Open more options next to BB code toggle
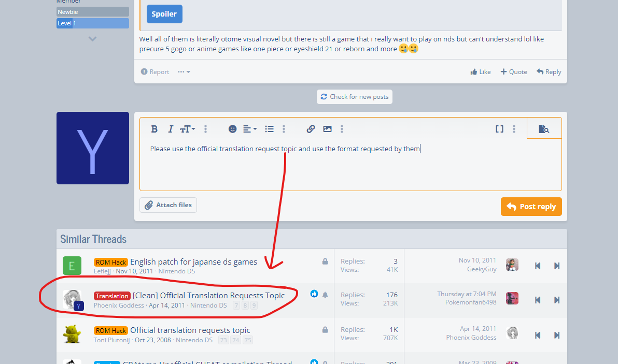Viewport: 618px width, 364px height. pyautogui.click(x=514, y=129)
